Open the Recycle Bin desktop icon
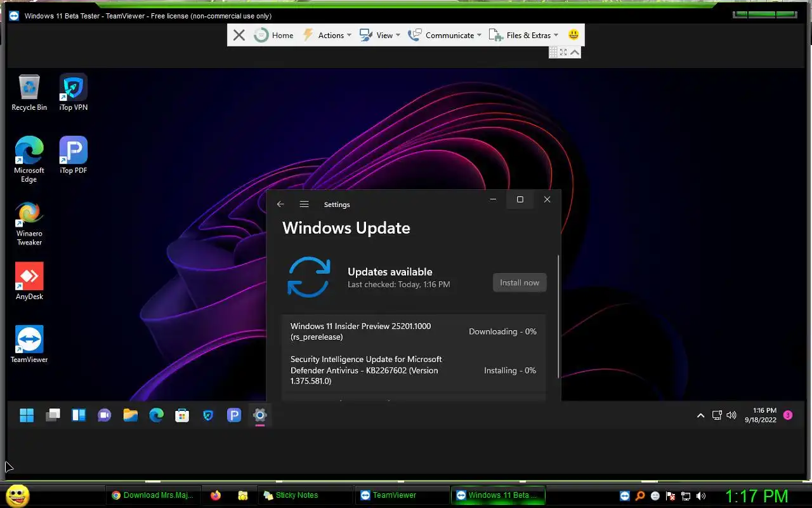812x508 pixels. click(29, 93)
